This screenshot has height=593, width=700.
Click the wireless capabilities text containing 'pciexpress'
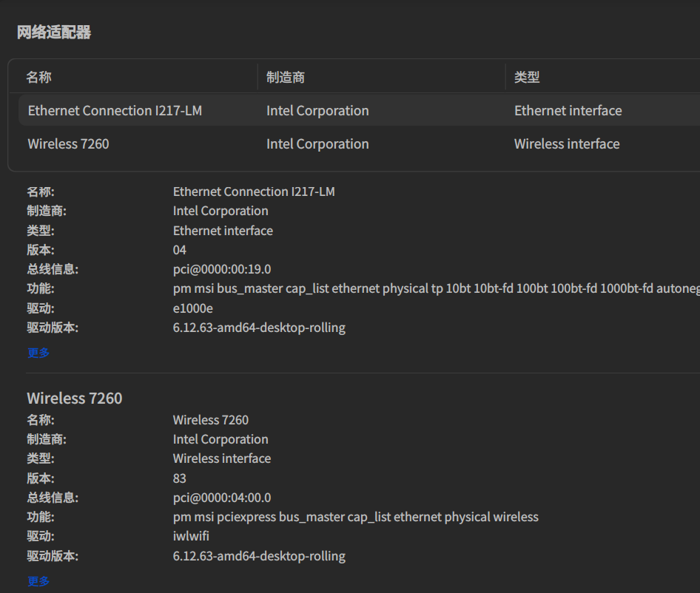click(356, 517)
